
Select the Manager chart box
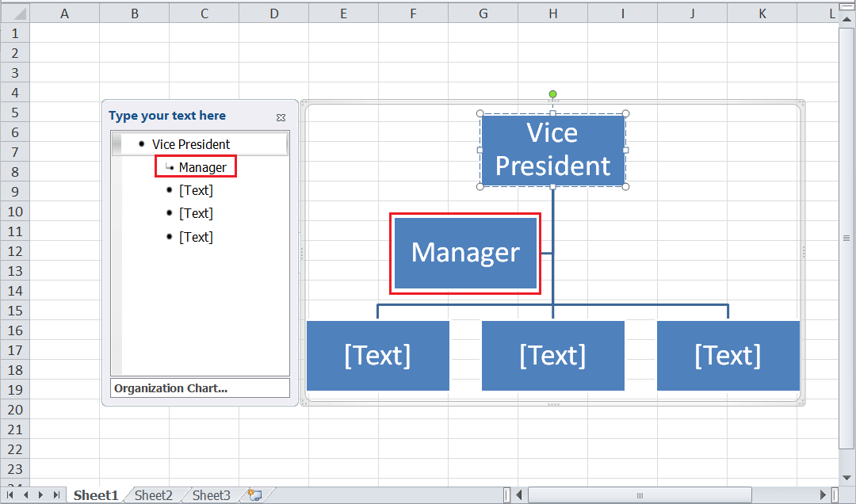(x=465, y=253)
